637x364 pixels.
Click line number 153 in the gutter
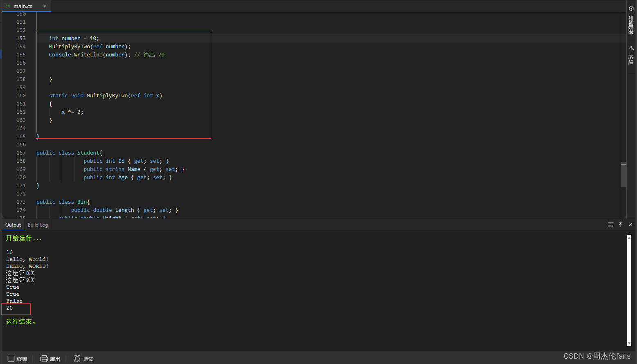click(x=21, y=38)
